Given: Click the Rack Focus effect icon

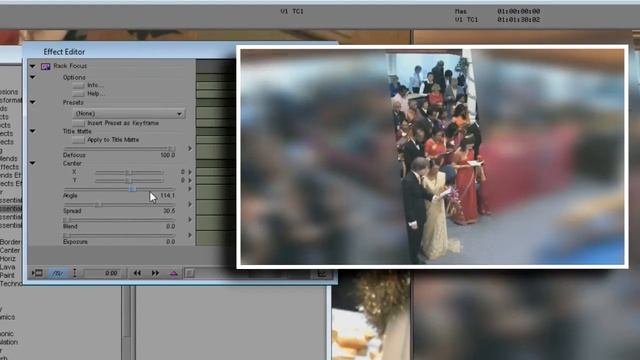Looking at the screenshot, I should (x=45, y=66).
